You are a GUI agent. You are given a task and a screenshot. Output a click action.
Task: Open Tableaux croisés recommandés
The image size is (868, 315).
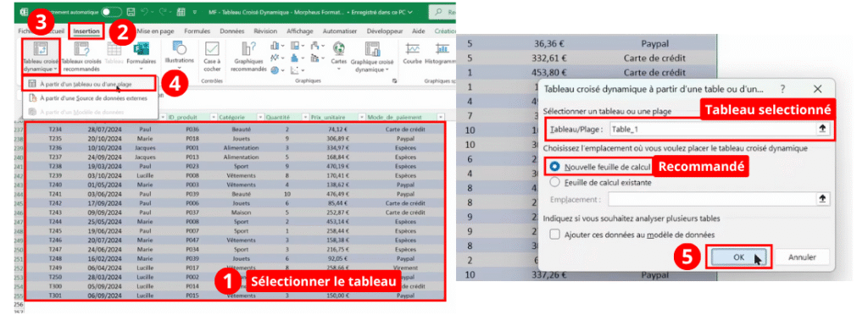(81, 57)
